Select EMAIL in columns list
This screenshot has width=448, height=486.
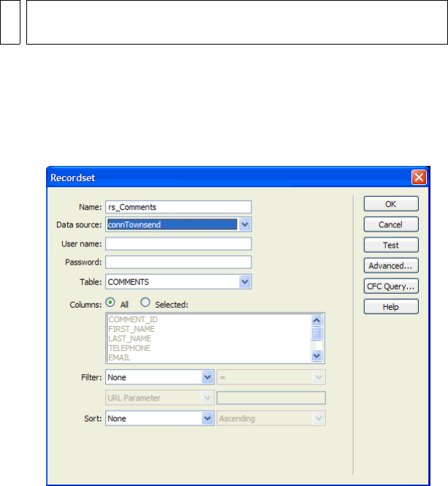[119, 357]
